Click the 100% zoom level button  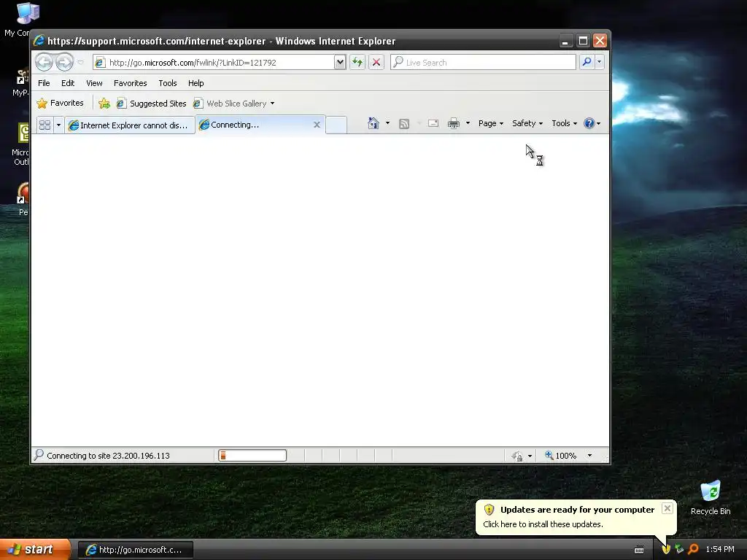click(561, 456)
